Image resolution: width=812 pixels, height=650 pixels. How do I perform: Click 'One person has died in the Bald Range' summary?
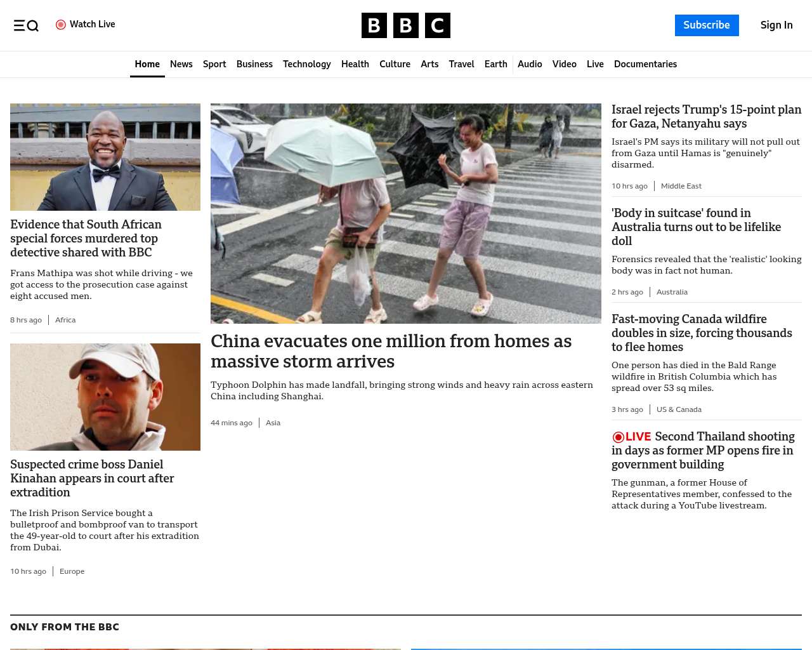point(694,376)
